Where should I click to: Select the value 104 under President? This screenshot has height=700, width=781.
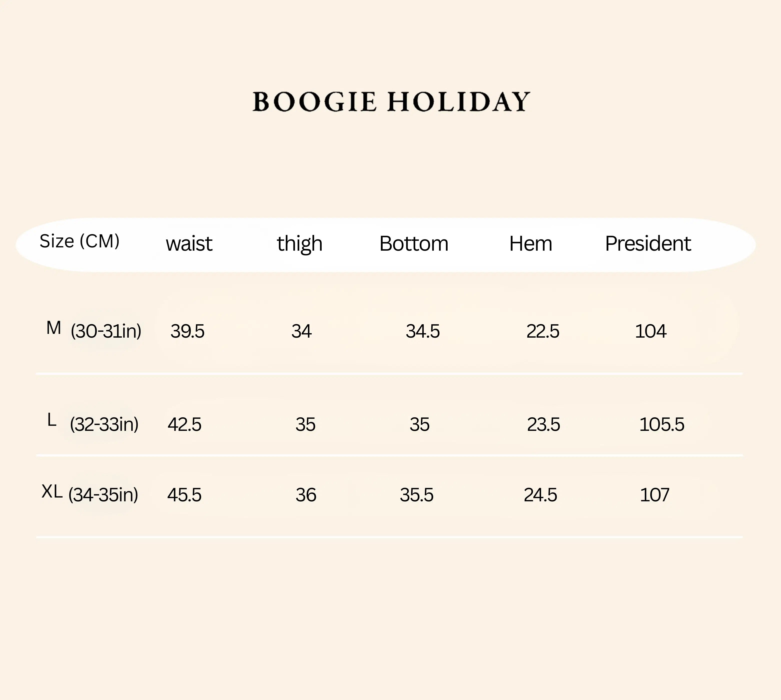[x=651, y=331]
